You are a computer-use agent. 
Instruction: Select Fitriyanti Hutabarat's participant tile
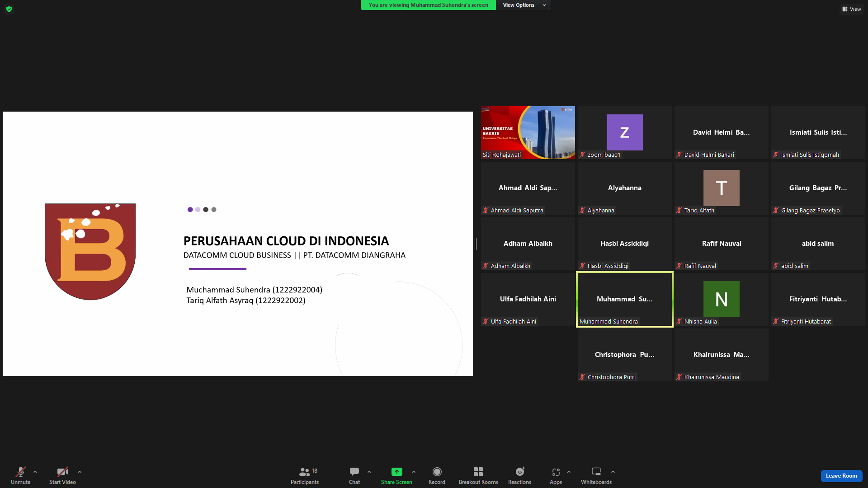pyautogui.click(x=818, y=299)
